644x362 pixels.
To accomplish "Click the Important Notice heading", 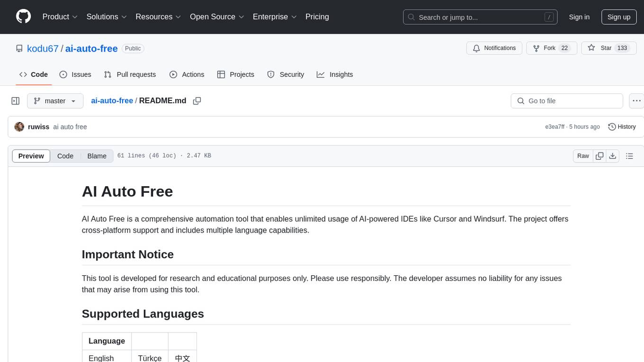I will (128, 254).
